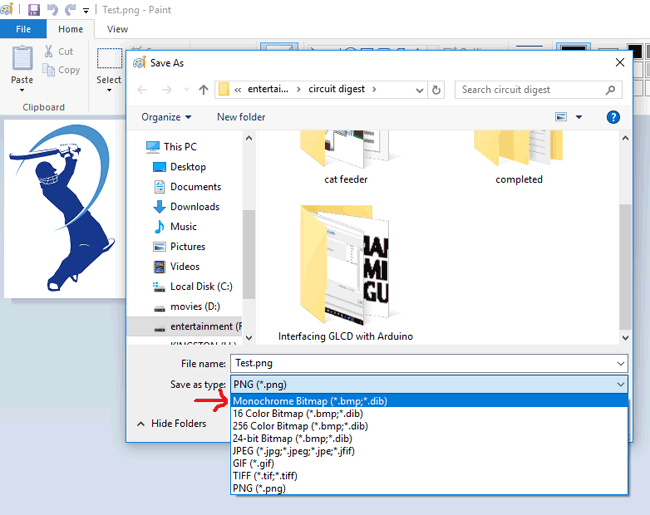Screen dimensions: 650x515
Task: Select Documents in the navigation pane
Action: pos(187,187)
